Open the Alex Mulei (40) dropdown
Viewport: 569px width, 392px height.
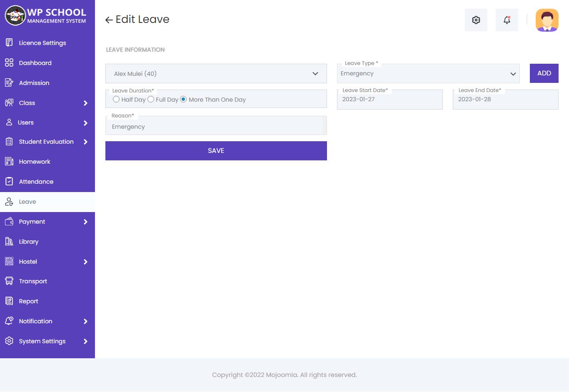[216, 74]
